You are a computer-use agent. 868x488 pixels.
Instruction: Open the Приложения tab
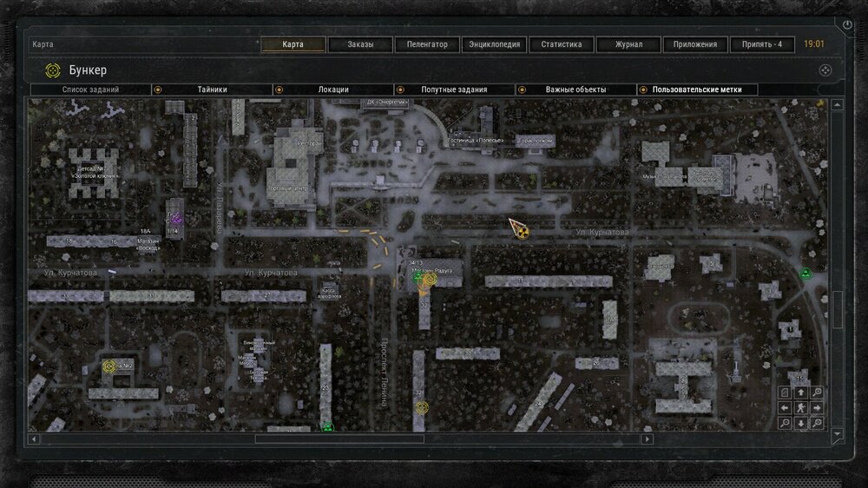[695, 44]
